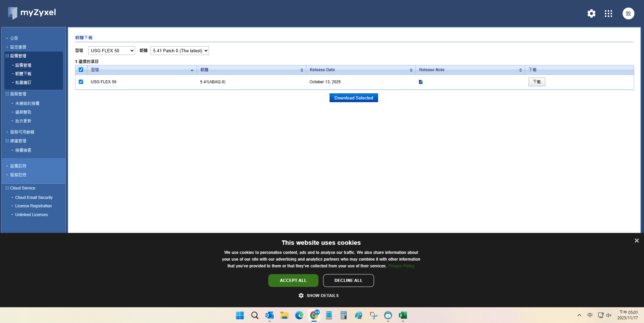Open File Explorer from the taskbar
This screenshot has height=323, width=644.
284,315
